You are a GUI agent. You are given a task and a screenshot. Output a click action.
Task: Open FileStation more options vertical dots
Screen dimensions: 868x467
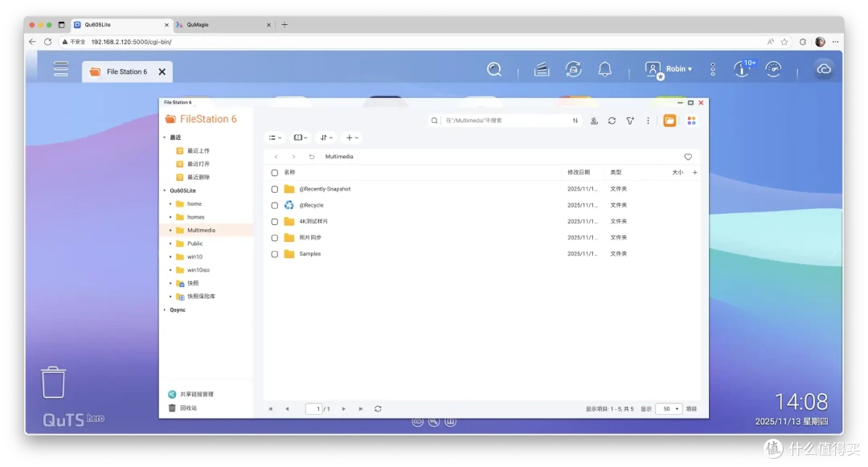click(x=648, y=121)
